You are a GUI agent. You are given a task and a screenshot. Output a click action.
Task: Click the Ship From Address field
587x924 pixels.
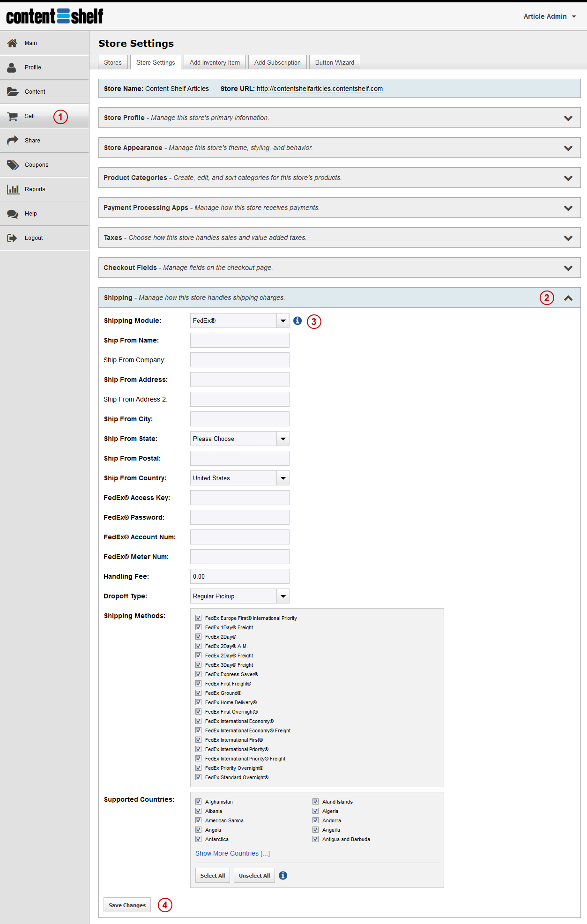[239, 380]
